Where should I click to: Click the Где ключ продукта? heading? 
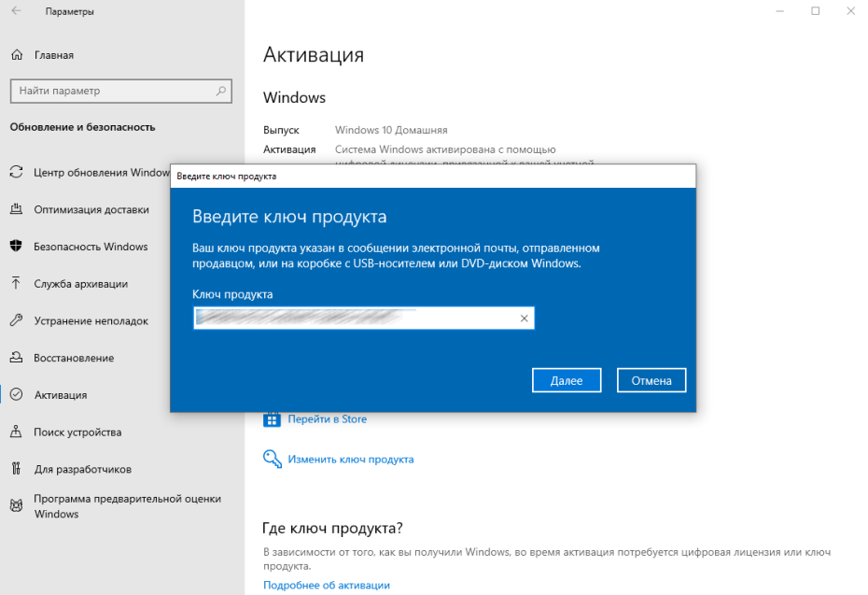pos(332,528)
